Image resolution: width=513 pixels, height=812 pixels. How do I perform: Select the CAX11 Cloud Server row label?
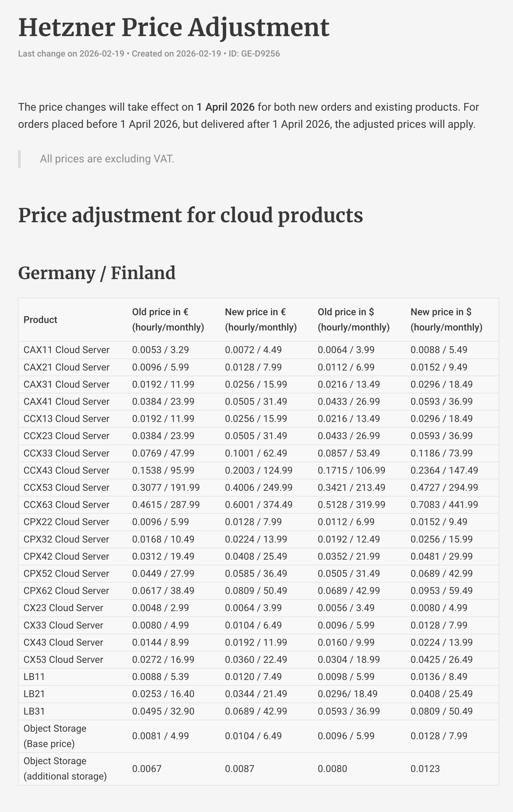(x=66, y=350)
